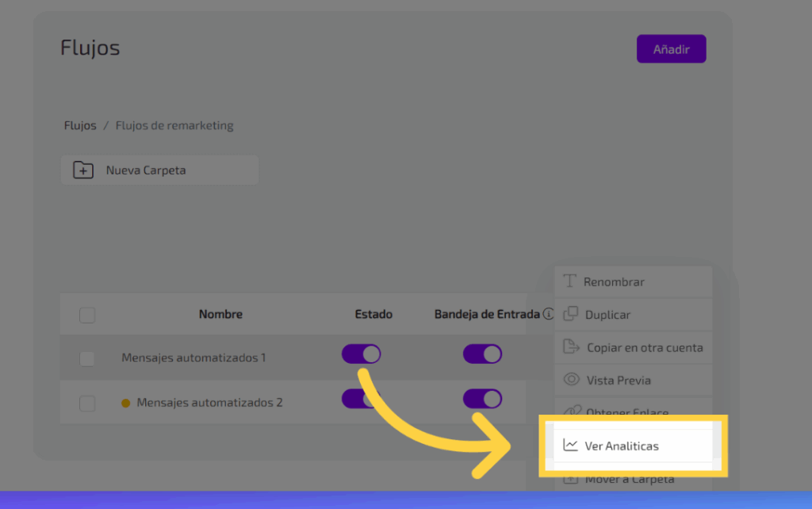Click the info icon beside Bandeja de Entrada
812x509 pixels.
pos(548,315)
